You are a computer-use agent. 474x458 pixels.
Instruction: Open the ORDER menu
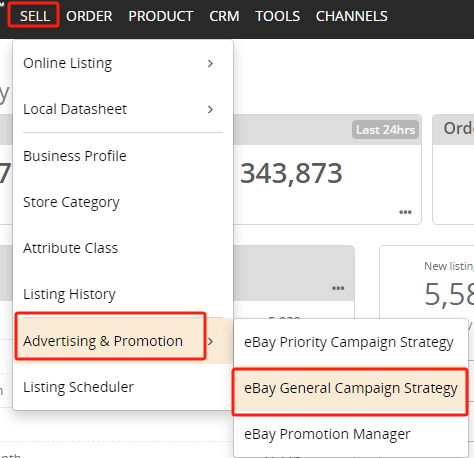pyautogui.click(x=89, y=16)
